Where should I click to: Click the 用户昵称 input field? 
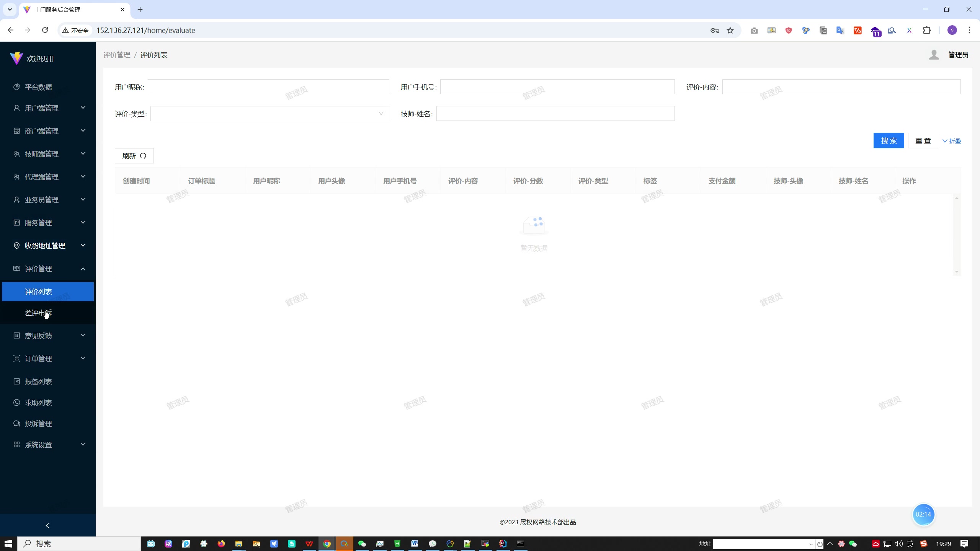click(x=268, y=87)
